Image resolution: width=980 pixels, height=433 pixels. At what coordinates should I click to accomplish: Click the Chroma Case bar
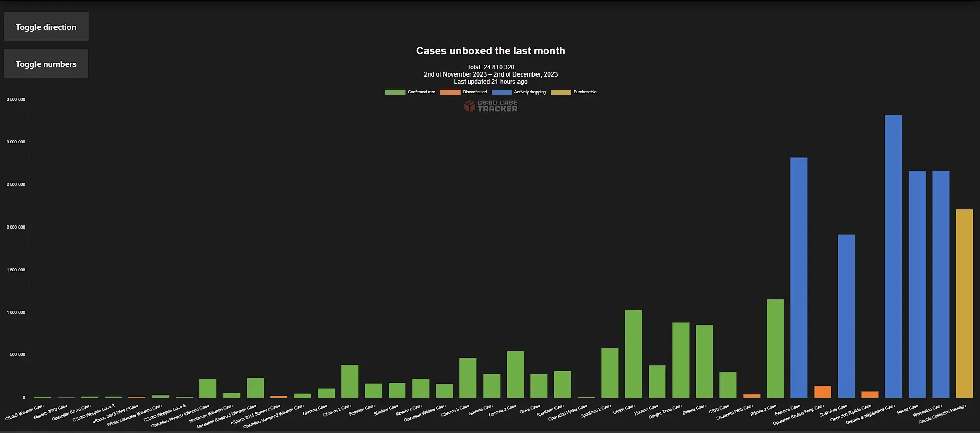pos(326,393)
